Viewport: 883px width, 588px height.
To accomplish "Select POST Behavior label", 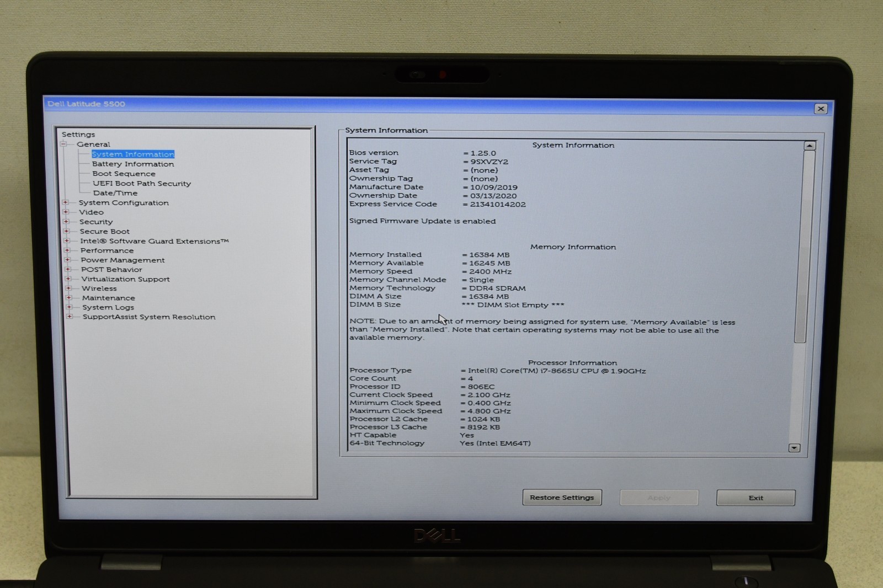I will click(111, 269).
